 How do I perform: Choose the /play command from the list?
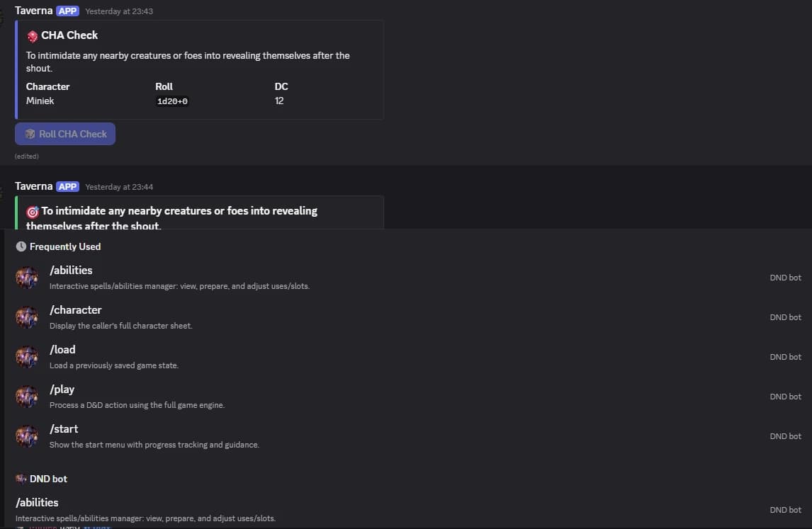62,389
